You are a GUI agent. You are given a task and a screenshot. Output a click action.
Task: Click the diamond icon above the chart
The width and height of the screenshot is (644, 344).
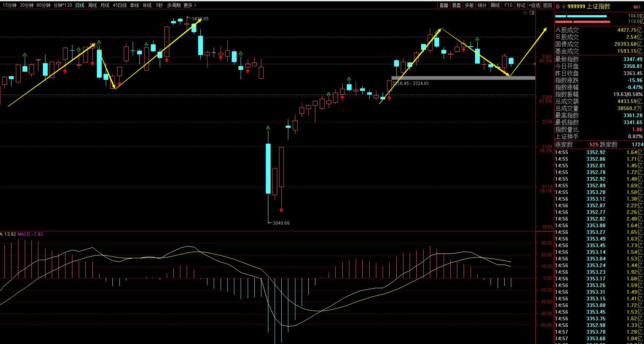[x=525, y=13]
